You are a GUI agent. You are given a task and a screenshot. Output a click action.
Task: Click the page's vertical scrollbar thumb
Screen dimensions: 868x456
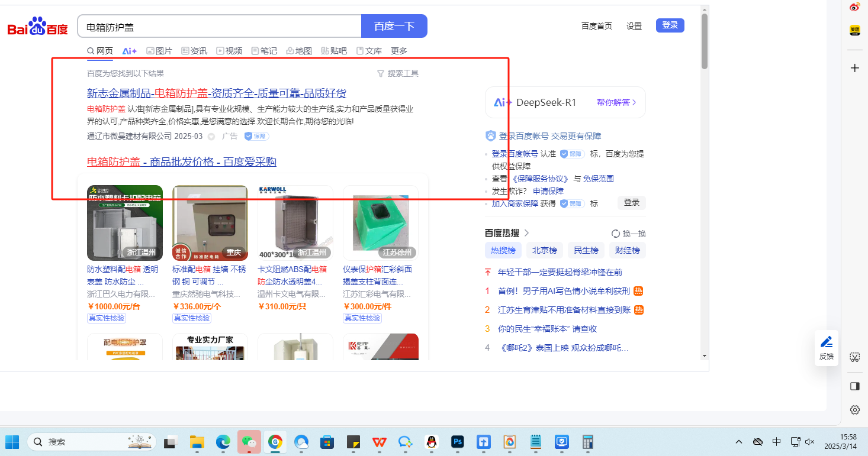704,41
